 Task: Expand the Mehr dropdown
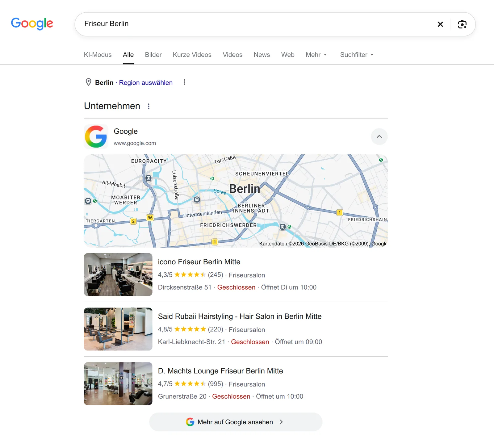[316, 55]
